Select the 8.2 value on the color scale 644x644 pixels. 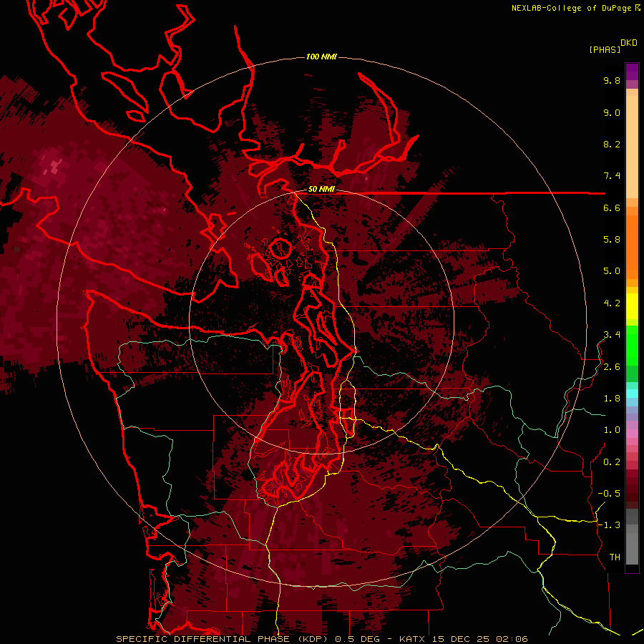pos(612,144)
